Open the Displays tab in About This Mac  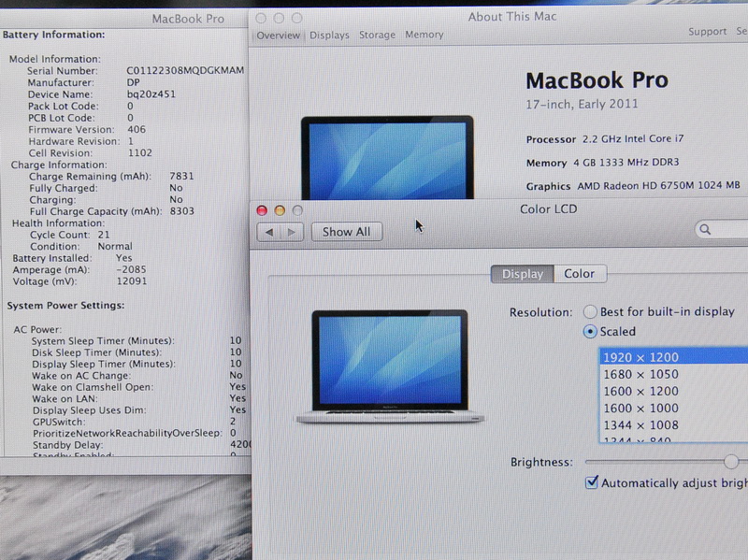coord(329,36)
